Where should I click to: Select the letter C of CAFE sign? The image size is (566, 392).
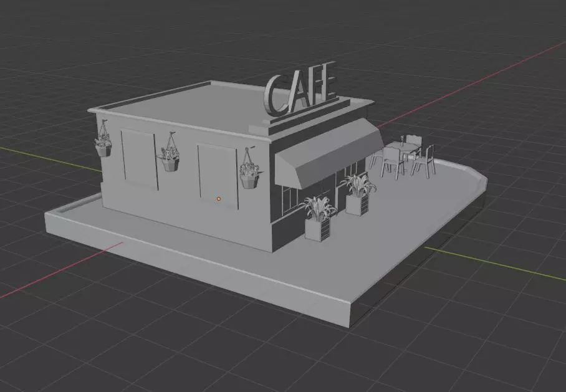coord(275,96)
